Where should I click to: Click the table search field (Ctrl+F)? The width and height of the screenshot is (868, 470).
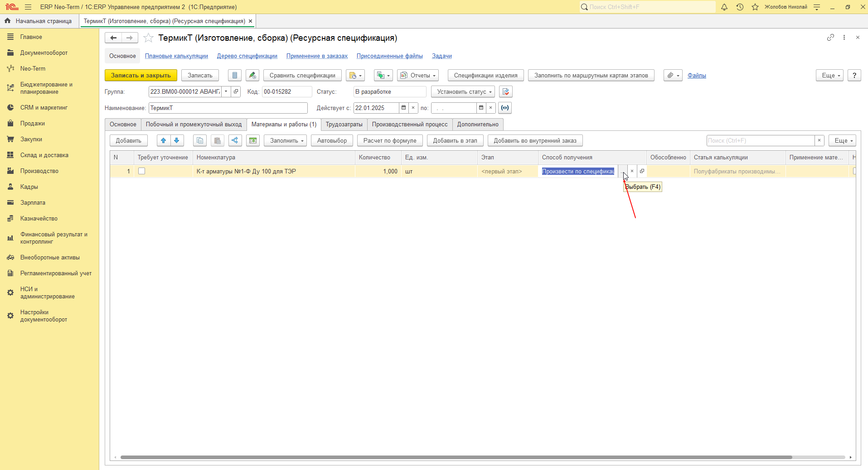click(x=761, y=141)
